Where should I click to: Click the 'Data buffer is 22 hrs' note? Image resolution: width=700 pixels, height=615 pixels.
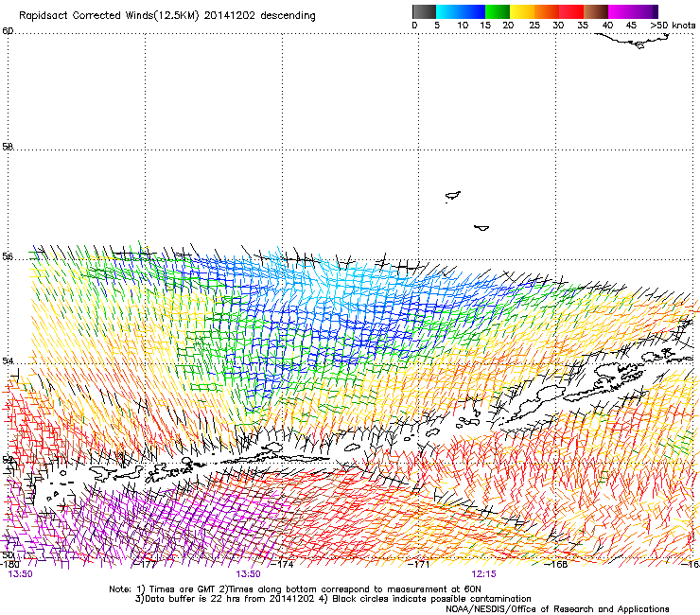[333, 599]
